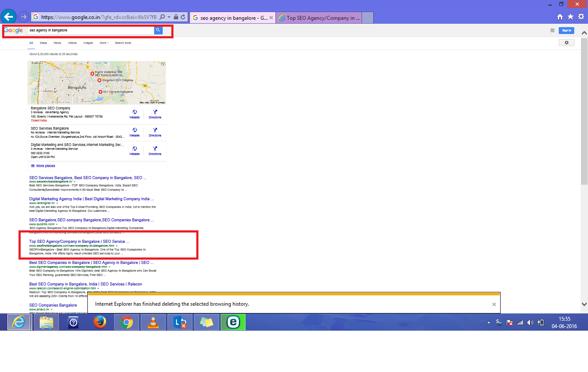Open result 'Digital Marketing Agency India'
This screenshot has width=588, height=372.
tap(91, 199)
